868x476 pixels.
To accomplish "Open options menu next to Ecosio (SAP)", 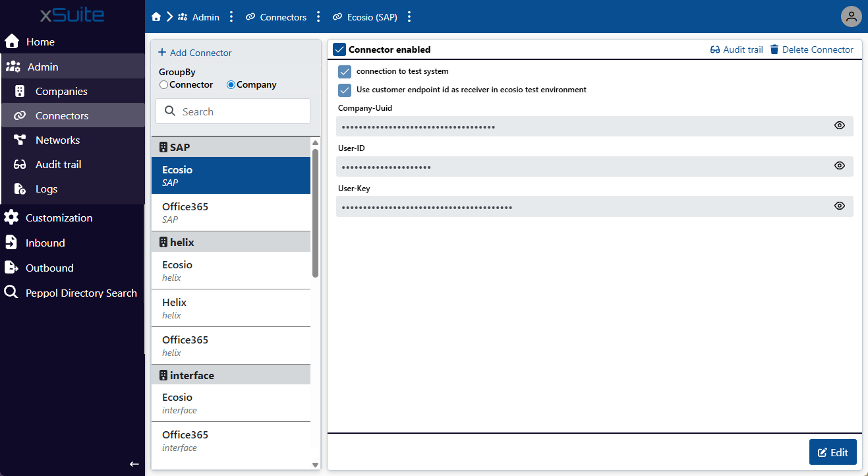I will click(x=409, y=17).
